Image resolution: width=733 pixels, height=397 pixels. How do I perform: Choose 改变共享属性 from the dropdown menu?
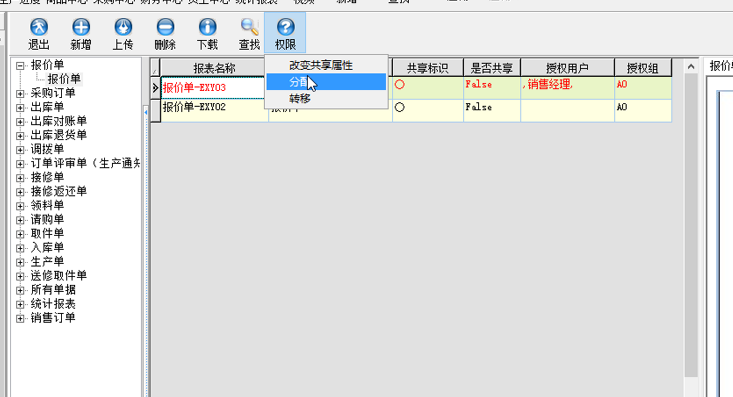tap(326, 65)
